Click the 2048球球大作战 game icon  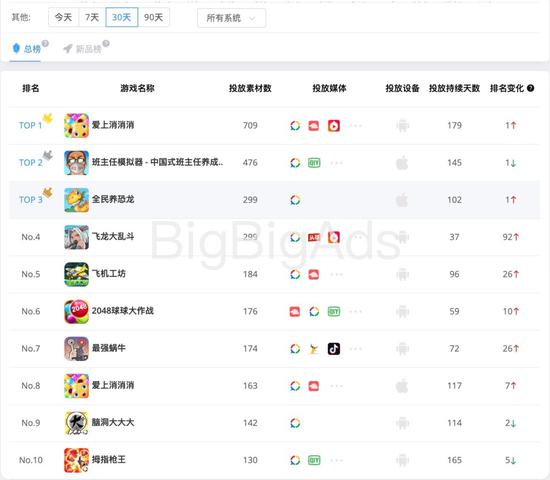click(x=76, y=311)
